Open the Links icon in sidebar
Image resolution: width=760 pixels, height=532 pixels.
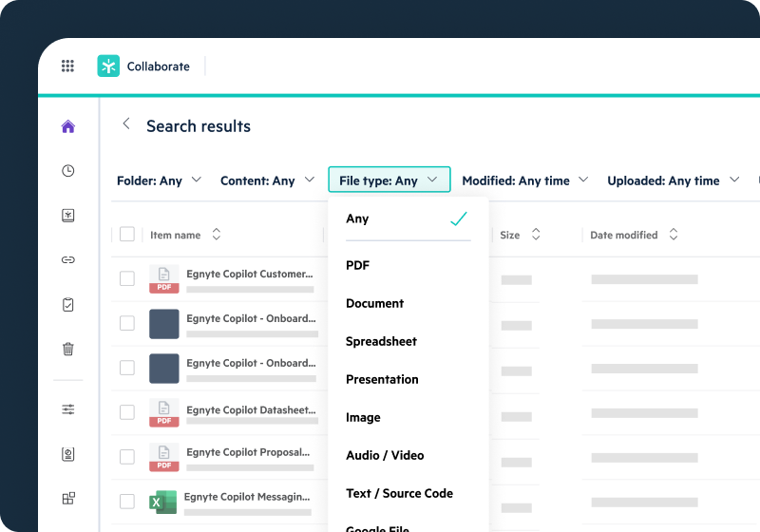(x=67, y=259)
